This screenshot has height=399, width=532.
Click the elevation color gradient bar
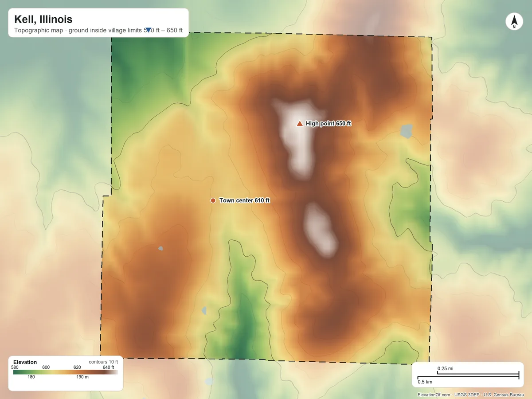click(x=66, y=372)
